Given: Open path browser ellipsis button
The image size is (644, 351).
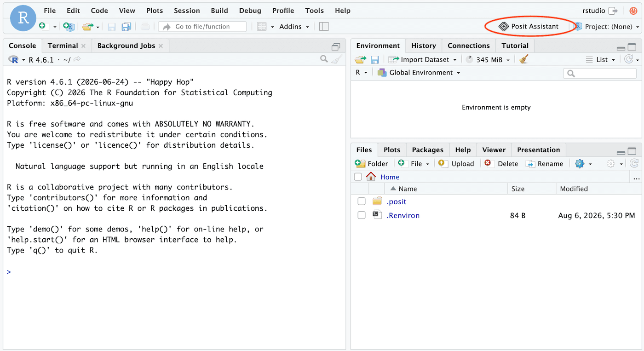Looking at the screenshot, I should click(x=637, y=177).
